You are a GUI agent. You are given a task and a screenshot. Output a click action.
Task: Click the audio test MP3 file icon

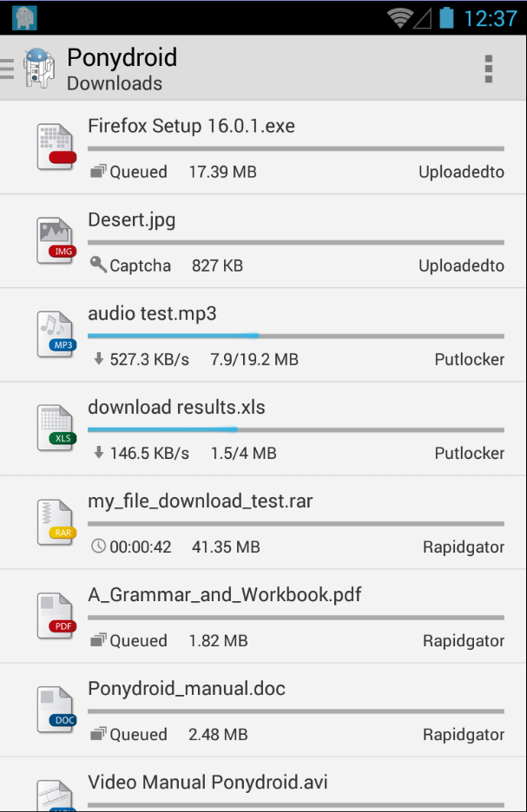[x=56, y=335]
